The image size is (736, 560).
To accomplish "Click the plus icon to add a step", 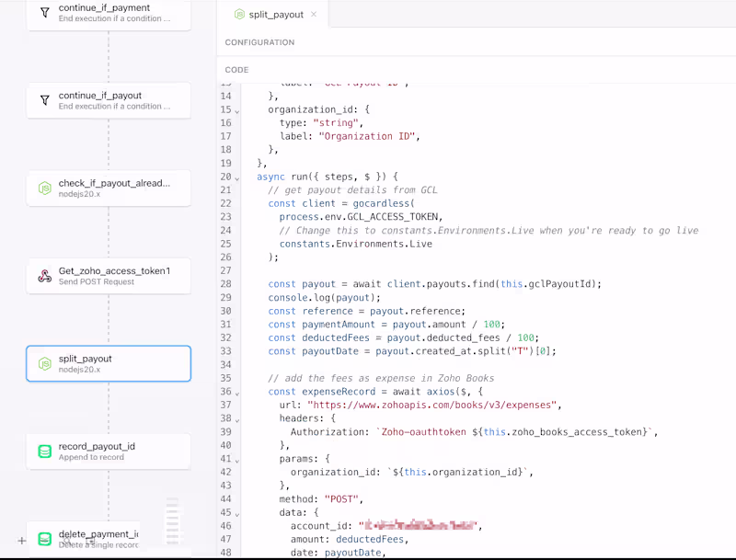I will point(21,541).
